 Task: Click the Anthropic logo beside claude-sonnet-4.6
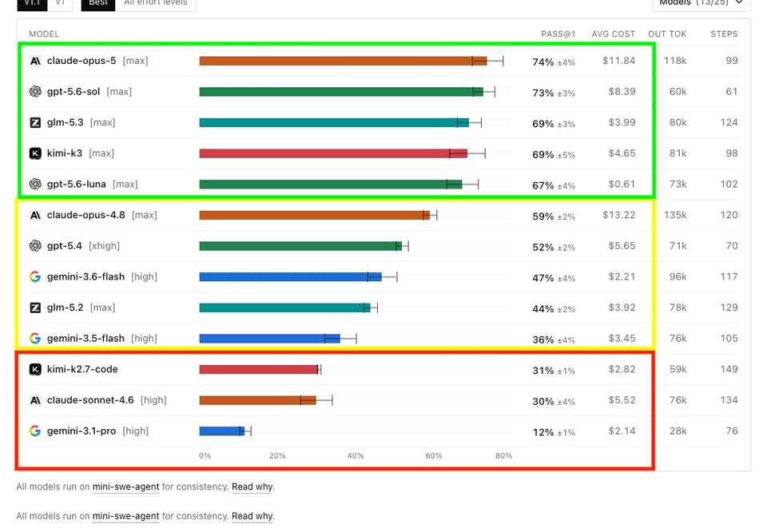coord(35,400)
